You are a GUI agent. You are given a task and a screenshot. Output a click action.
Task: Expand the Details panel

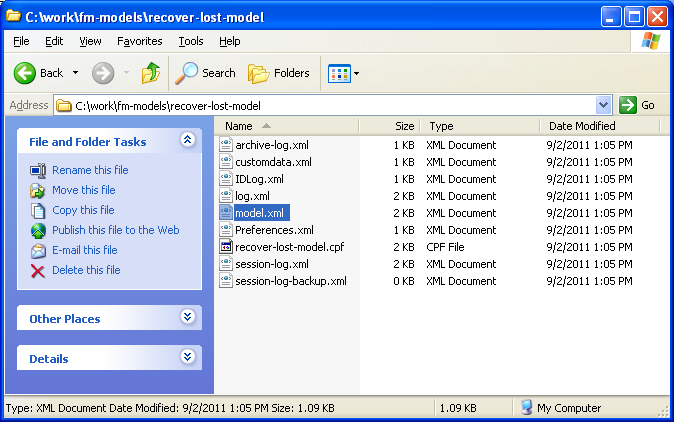click(187, 357)
